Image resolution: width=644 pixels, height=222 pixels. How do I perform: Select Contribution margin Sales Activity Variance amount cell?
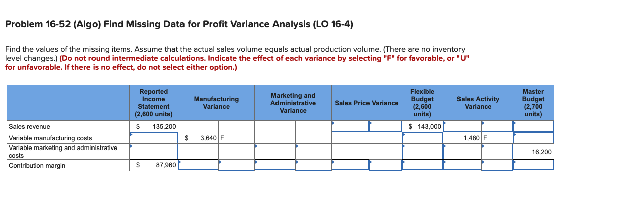tap(462, 165)
